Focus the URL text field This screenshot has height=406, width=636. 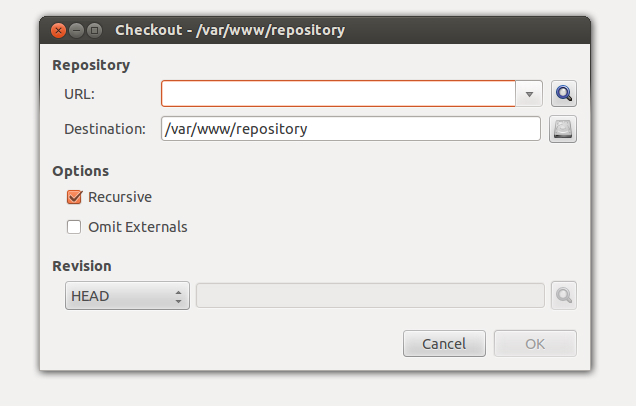[338, 94]
